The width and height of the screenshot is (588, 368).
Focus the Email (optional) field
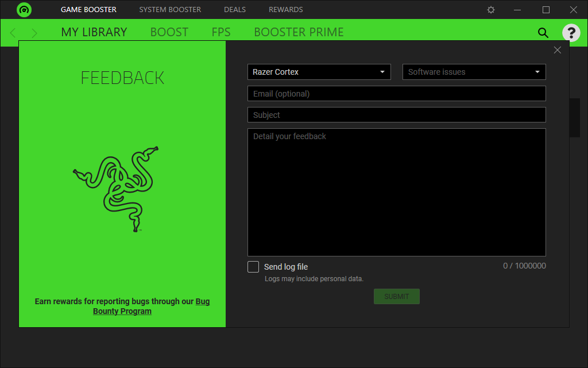coord(397,94)
